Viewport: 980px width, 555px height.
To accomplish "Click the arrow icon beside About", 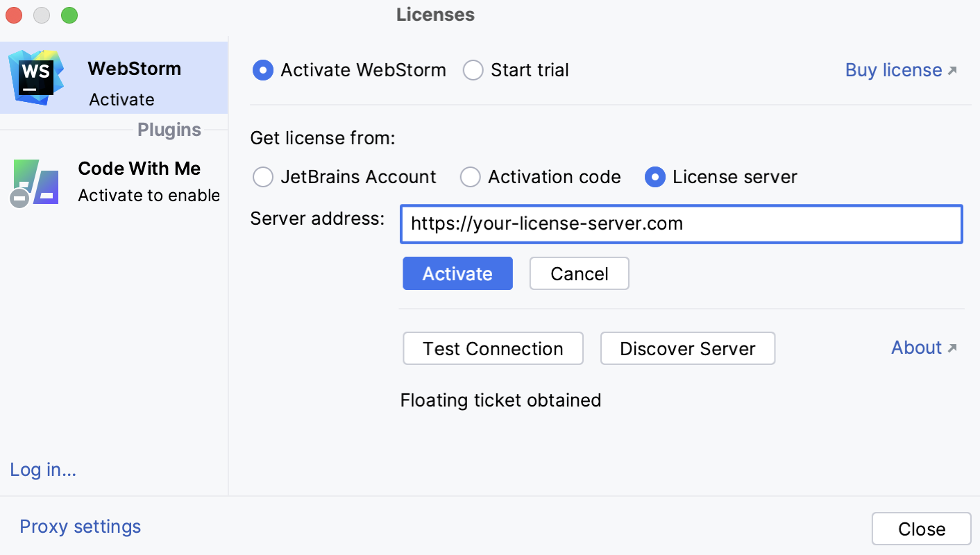I will 952,348.
